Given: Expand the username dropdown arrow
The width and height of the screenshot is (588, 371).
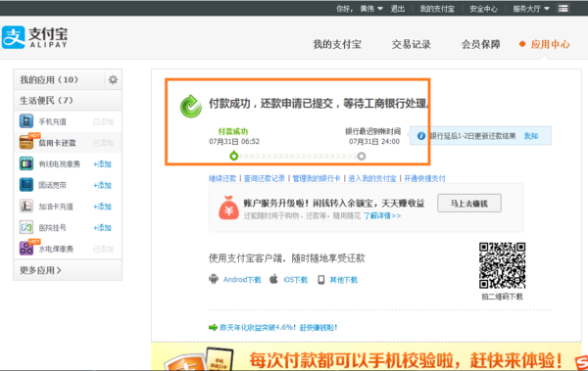Looking at the screenshot, I should (380, 8).
